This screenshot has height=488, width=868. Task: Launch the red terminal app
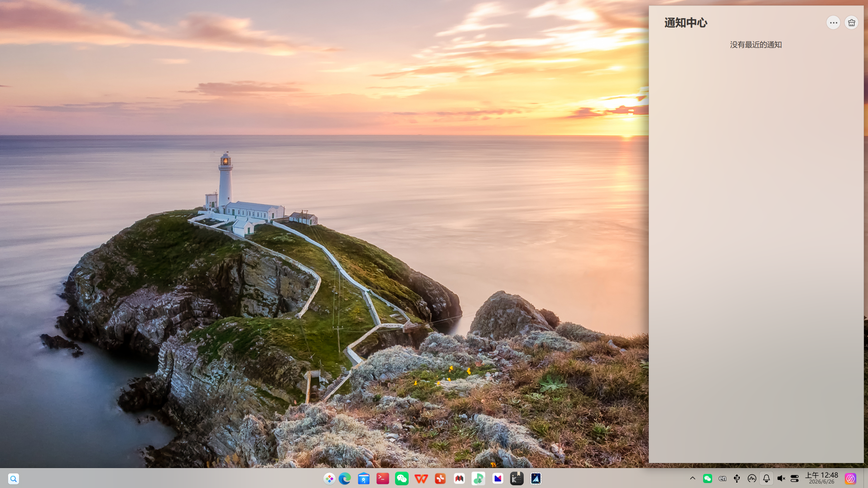pos(383,478)
